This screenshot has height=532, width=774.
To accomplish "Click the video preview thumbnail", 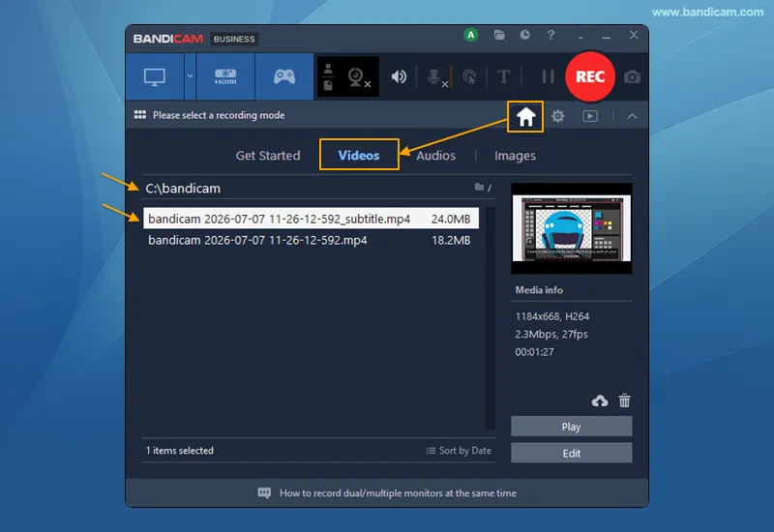I will click(571, 228).
